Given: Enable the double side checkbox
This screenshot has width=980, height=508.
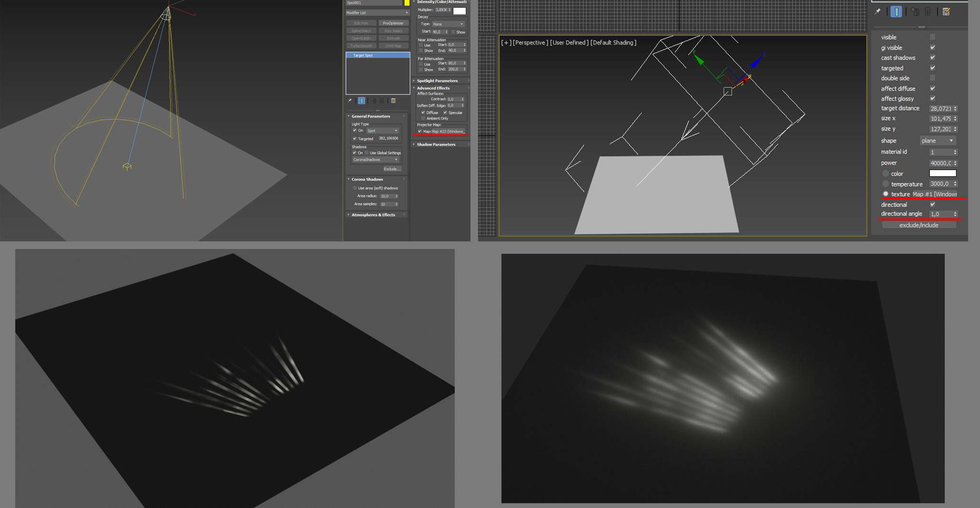Looking at the screenshot, I should 932,78.
